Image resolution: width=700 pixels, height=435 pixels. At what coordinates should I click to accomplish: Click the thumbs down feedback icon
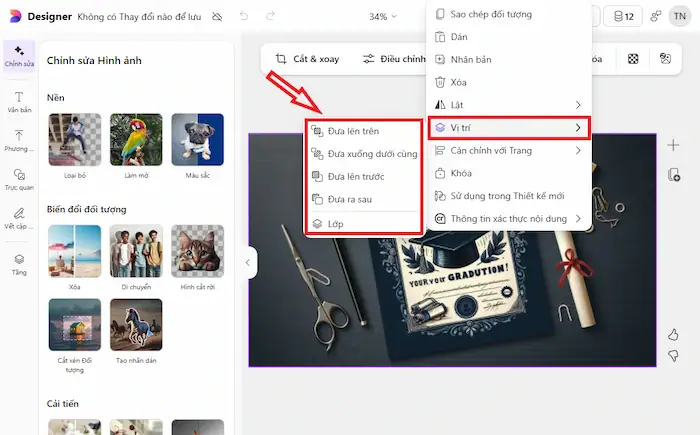click(x=673, y=356)
